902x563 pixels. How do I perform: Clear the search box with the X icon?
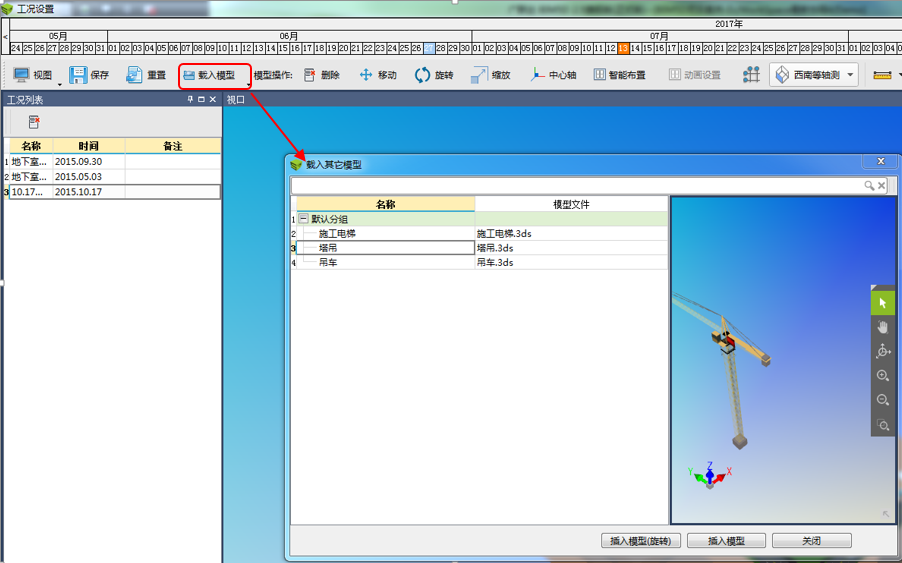(x=881, y=185)
